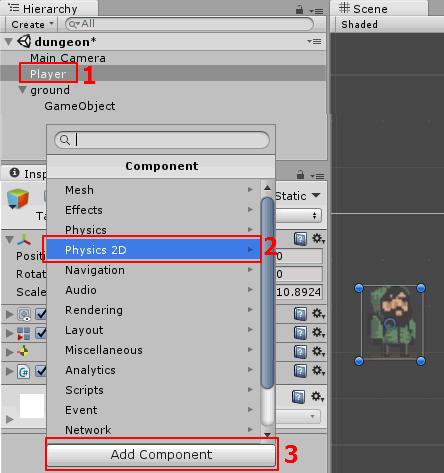Open help for the Animator row
444x473 pixels.
[x=300, y=333]
